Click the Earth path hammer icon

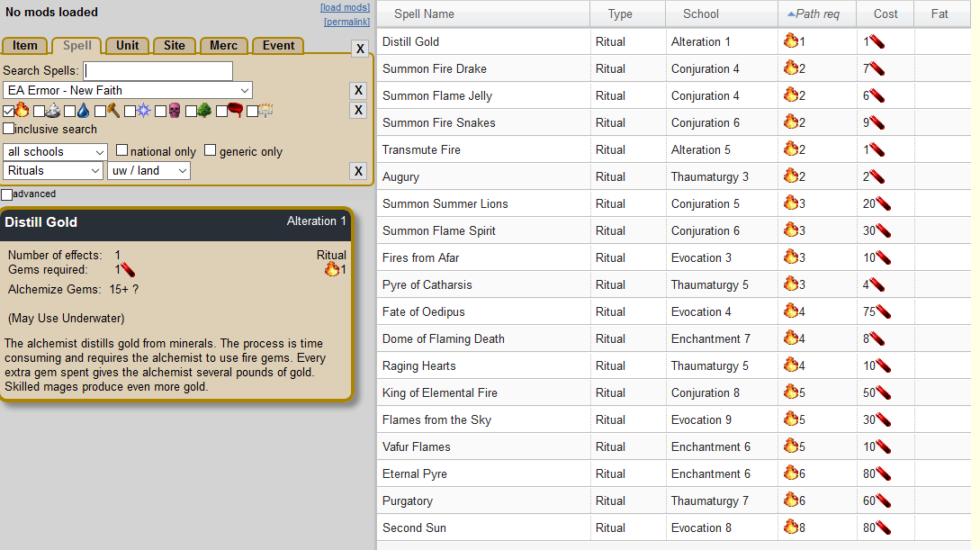click(x=113, y=111)
